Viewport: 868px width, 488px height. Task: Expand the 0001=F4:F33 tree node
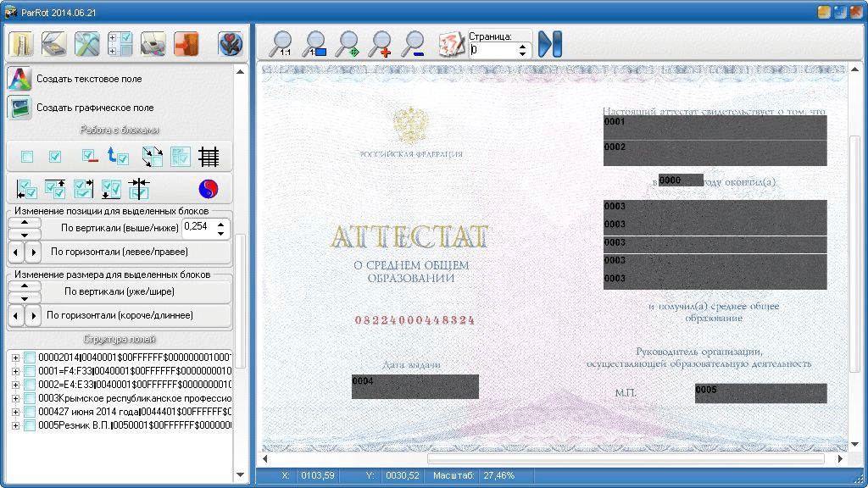[15, 371]
